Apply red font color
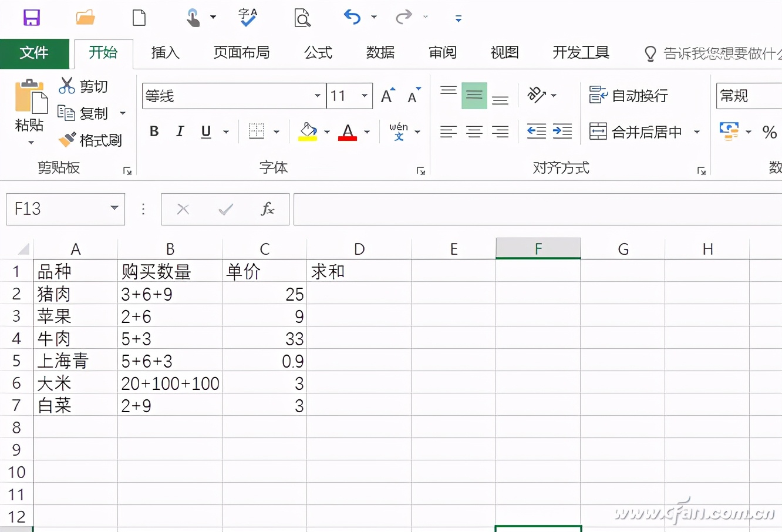 point(348,132)
